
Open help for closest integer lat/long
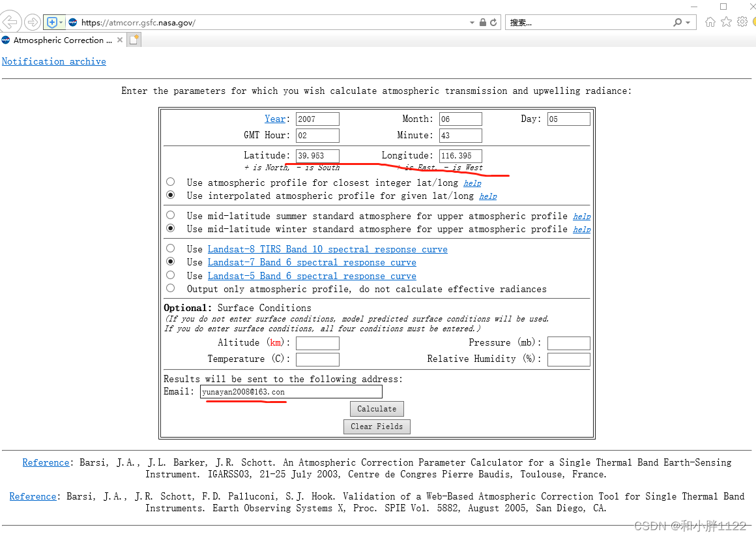[472, 183]
